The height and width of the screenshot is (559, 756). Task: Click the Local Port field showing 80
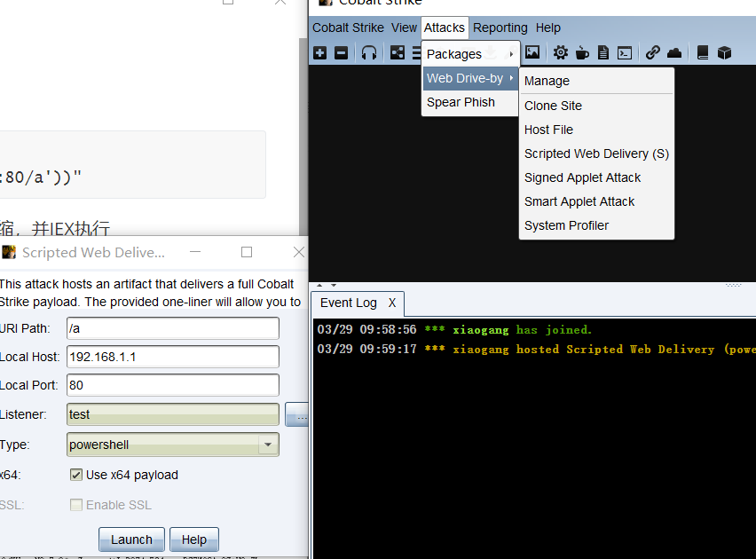coord(173,385)
